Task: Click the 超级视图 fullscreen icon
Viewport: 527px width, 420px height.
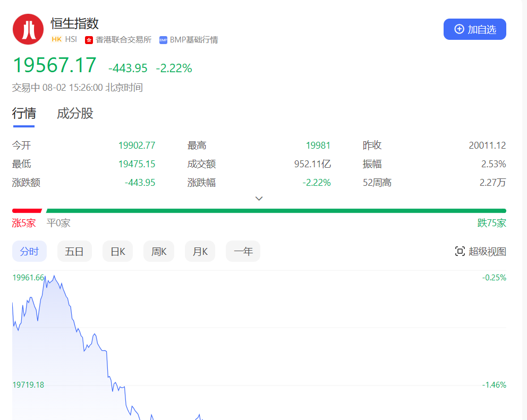Action: [460, 251]
